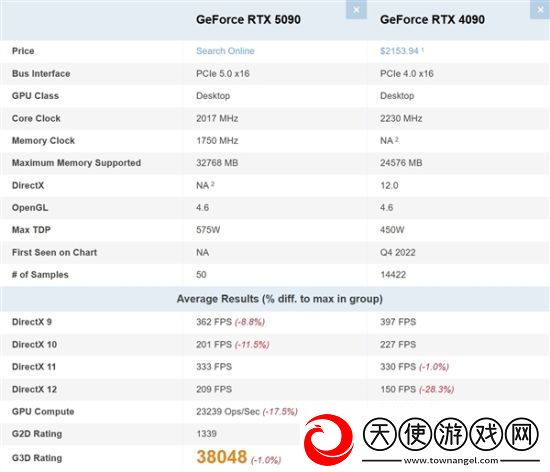Click the DirectX 12 row label

(34, 389)
